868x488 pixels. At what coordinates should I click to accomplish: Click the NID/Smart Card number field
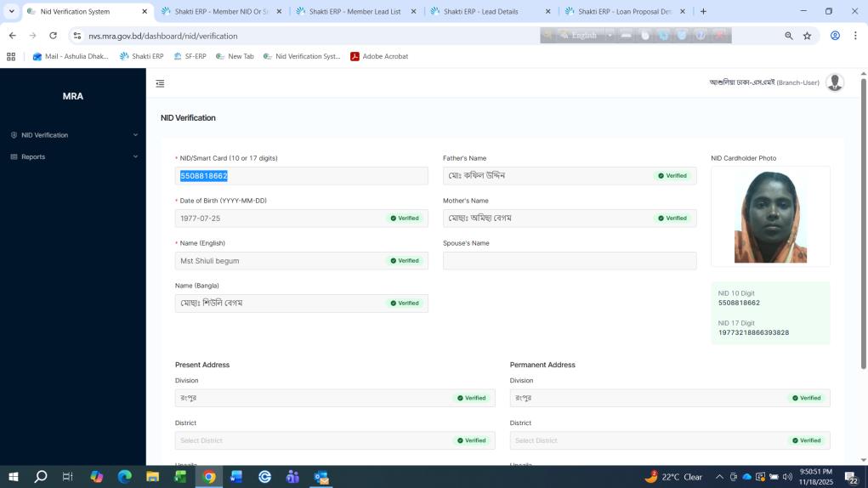point(301,176)
